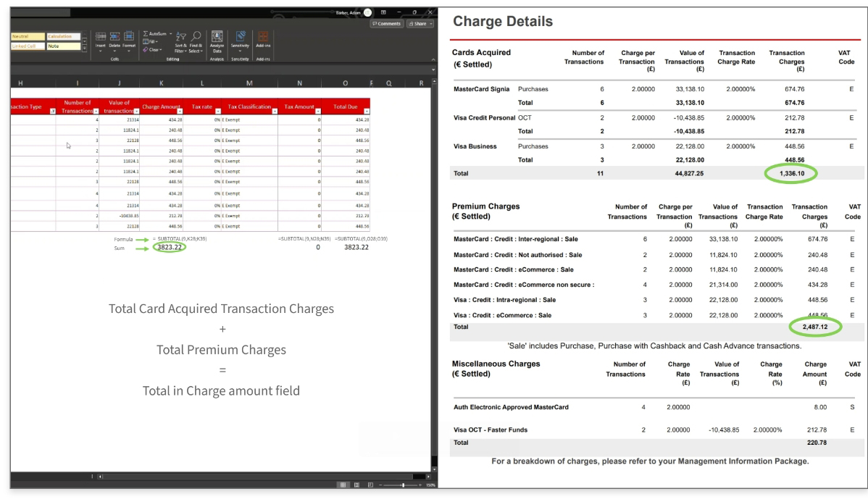Viewport: 868px width, 502px height.
Task: Click the MasterCard Signia row label
Action: (481, 89)
